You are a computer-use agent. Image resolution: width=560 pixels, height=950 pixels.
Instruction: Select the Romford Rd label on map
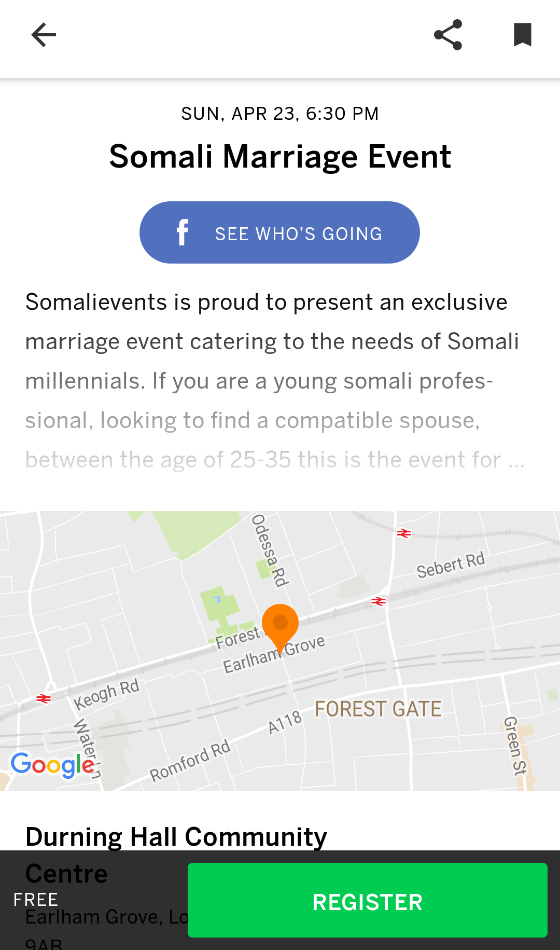pyautogui.click(x=190, y=761)
